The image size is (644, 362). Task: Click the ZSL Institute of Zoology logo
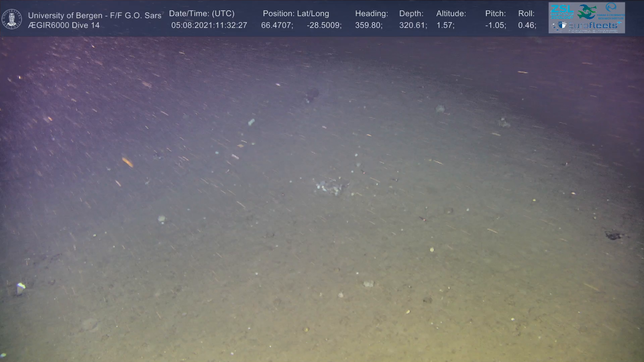(562, 11)
